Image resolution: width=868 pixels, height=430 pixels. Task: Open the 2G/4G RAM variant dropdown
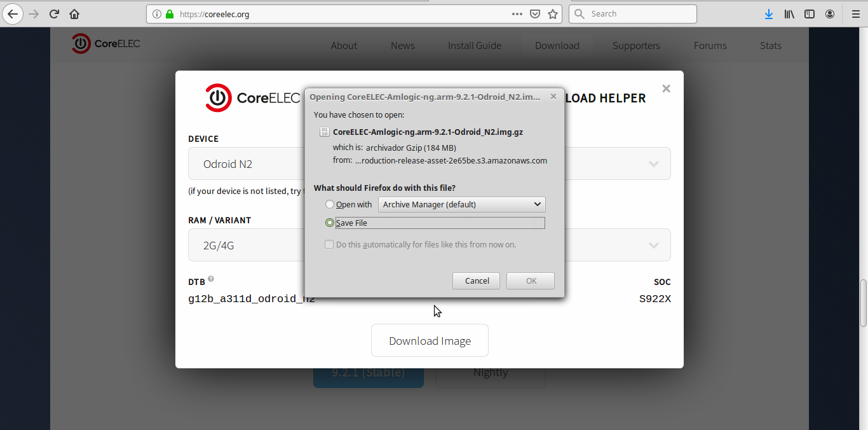tap(653, 246)
